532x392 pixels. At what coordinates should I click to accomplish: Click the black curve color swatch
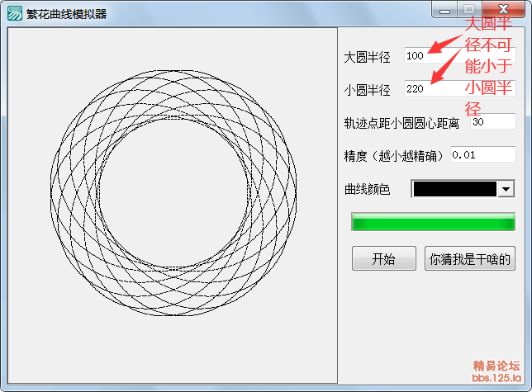click(x=454, y=189)
